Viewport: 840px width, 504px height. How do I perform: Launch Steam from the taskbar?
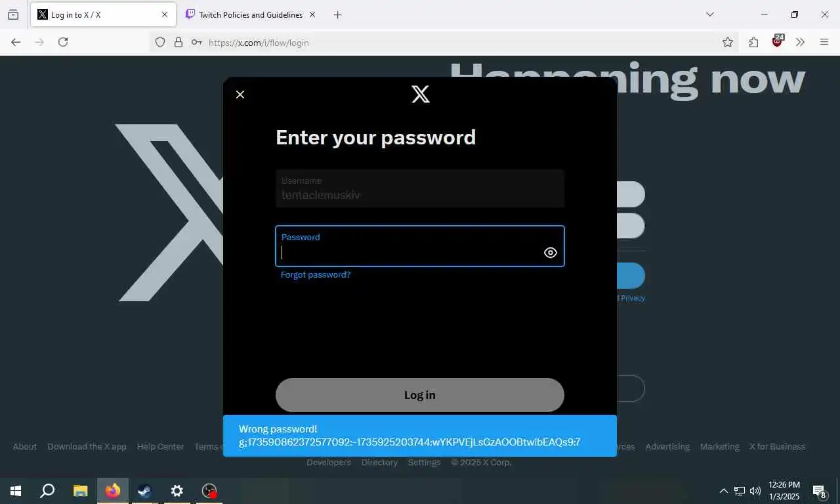[x=144, y=490]
